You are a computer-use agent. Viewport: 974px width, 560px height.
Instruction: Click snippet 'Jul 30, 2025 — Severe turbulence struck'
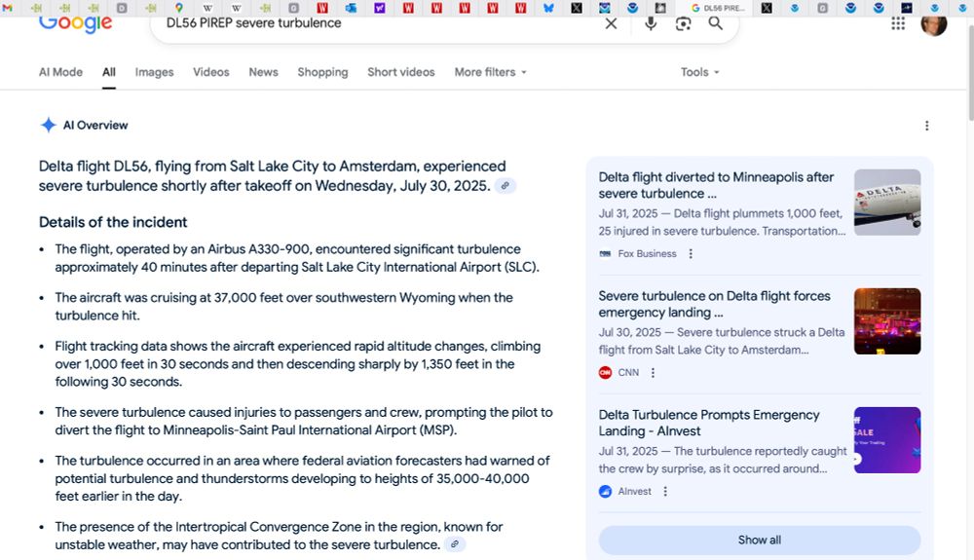coord(721,341)
